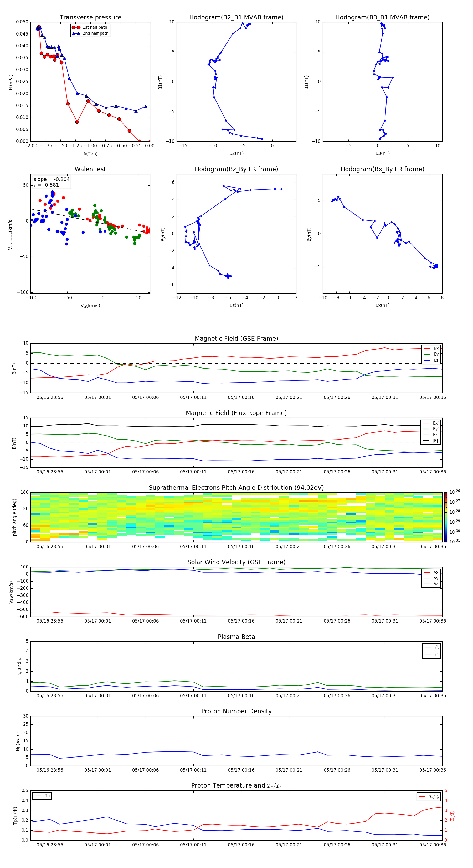The width and height of the screenshot is (473, 868).
Task: Click the 'slope = -0.204' annotation
Action: [x=52, y=179]
